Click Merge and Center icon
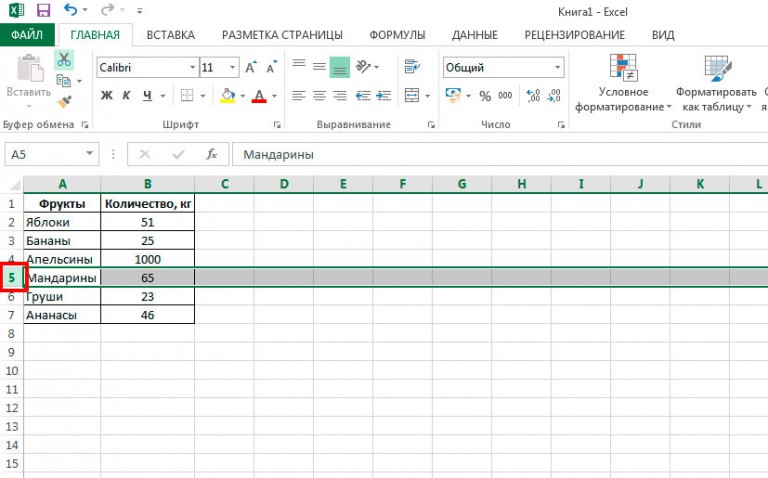Screen dimensions: 768x478 [x=412, y=96]
